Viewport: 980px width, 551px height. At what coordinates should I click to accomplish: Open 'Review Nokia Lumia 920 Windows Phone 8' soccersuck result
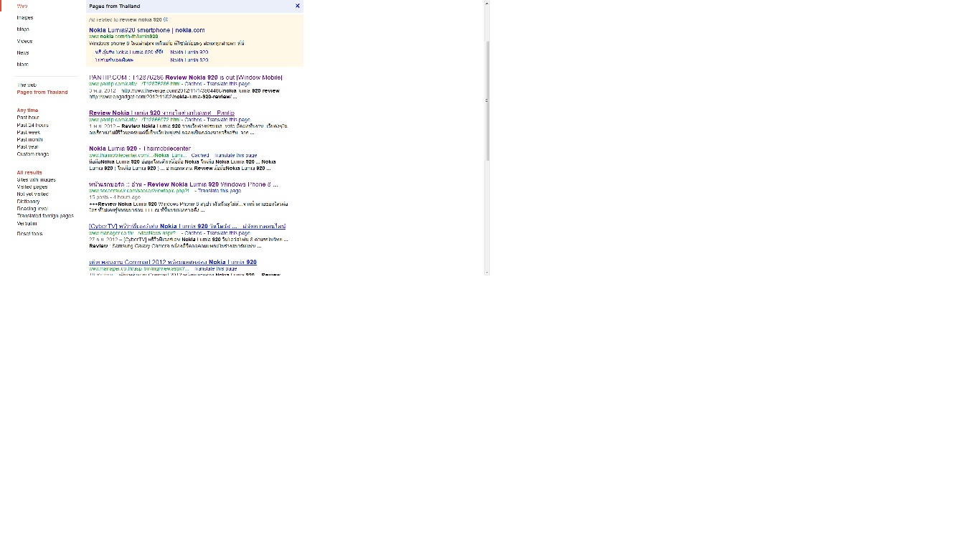tap(184, 184)
